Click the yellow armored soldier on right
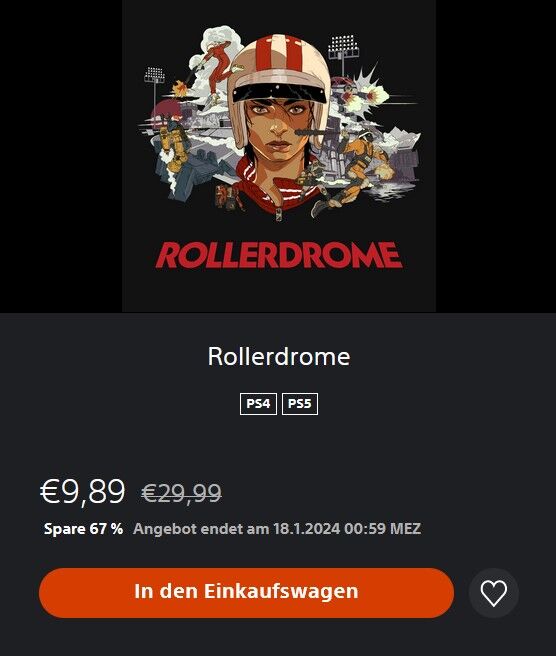Screen dimensions: 556x656 click(x=360, y=167)
